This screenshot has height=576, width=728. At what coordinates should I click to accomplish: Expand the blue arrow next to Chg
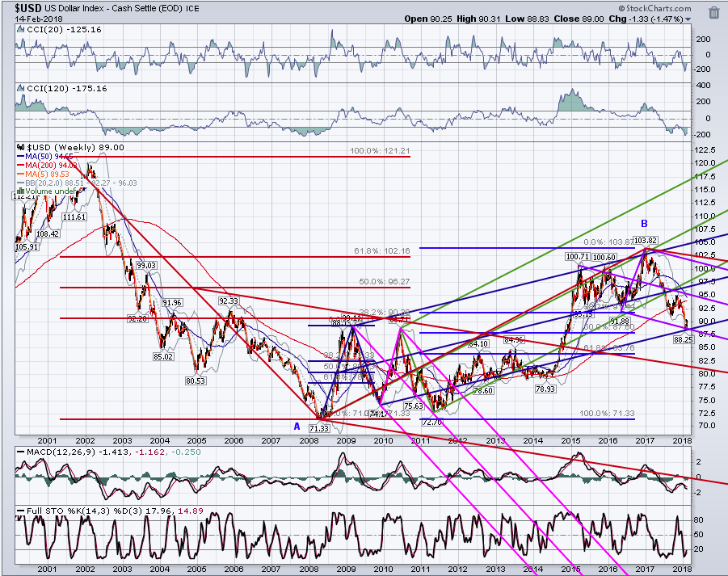coord(688,19)
